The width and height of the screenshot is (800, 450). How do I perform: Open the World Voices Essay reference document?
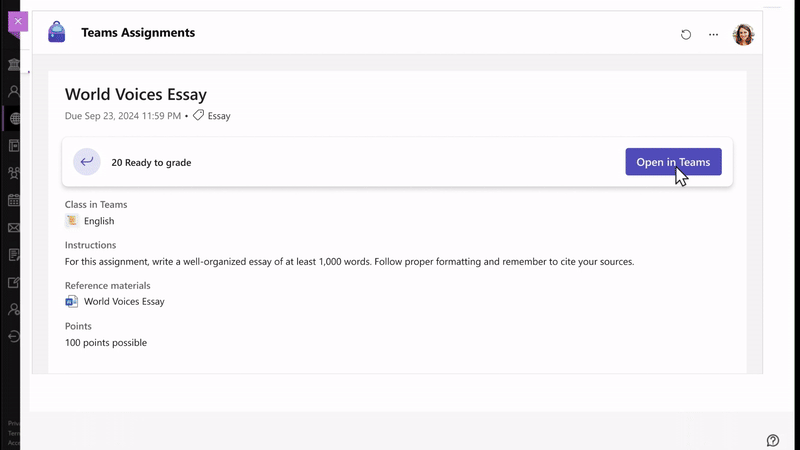pyautogui.click(x=124, y=302)
